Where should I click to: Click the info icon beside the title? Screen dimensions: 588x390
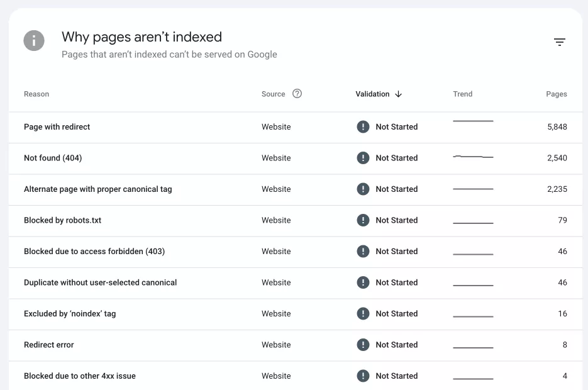pos(34,40)
